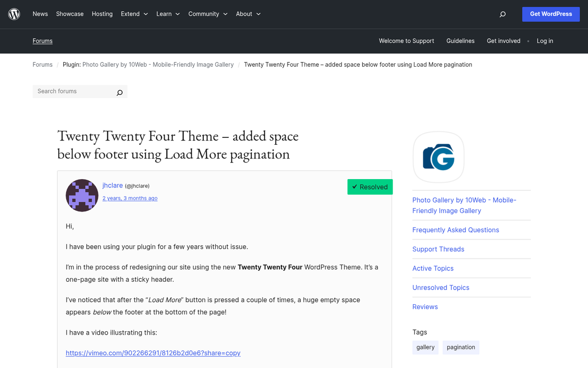The image size is (588, 368).
Task: View Support Threads in the sidebar
Action: point(438,249)
